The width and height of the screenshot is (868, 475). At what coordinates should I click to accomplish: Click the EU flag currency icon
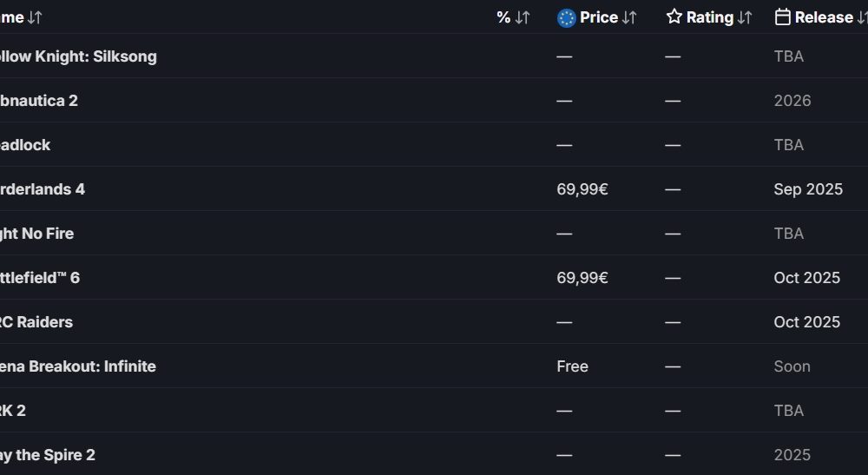566,17
